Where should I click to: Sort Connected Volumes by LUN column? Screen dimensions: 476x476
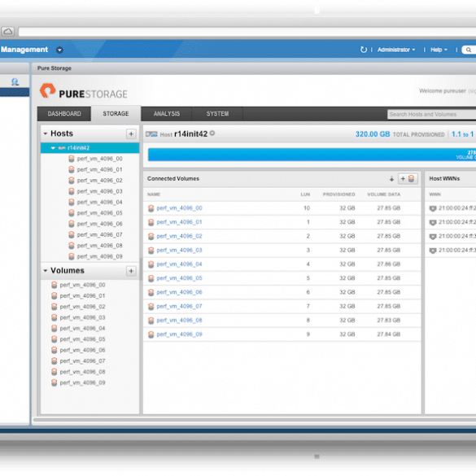(x=305, y=194)
